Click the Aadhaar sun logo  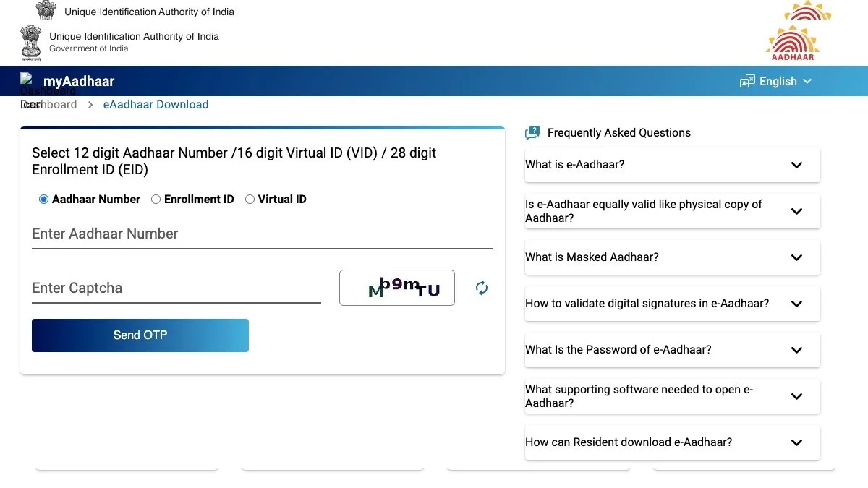click(x=793, y=43)
